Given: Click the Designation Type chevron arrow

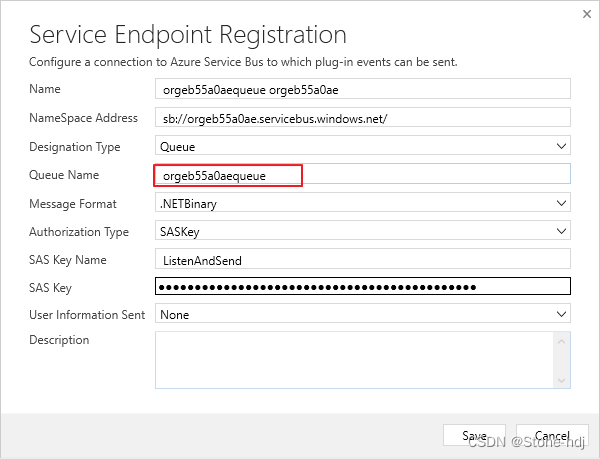Looking at the screenshot, I should [x=561, y=146].
